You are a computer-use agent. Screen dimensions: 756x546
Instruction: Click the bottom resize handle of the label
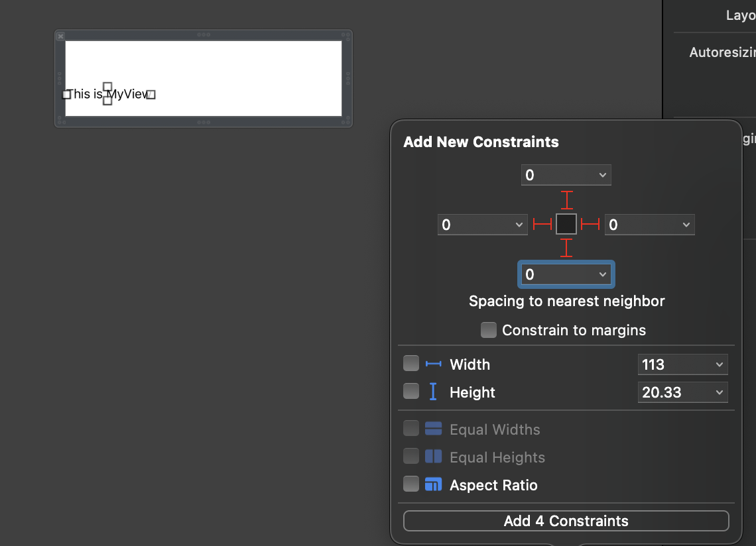pyautogui.click(x=107, y=101)
